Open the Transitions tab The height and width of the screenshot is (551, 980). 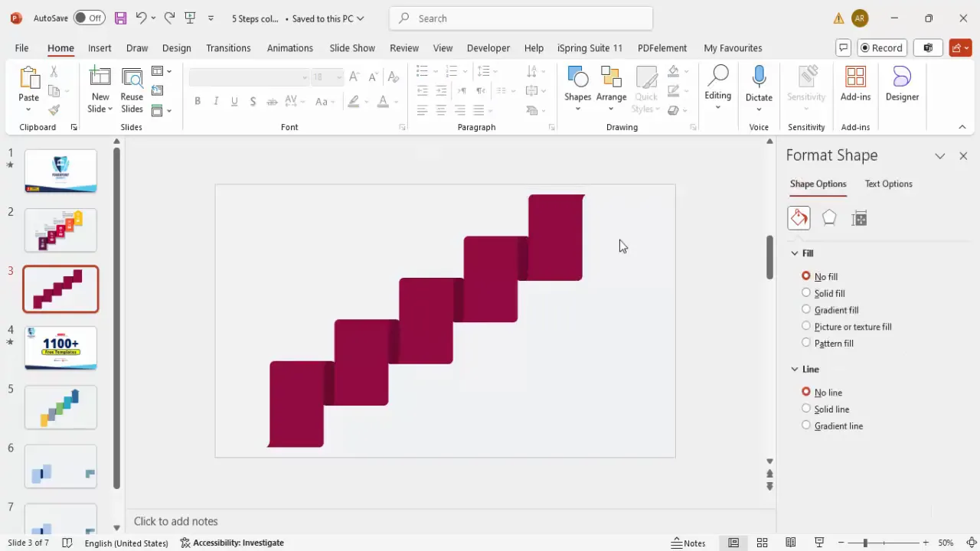[x=228, y=47]
